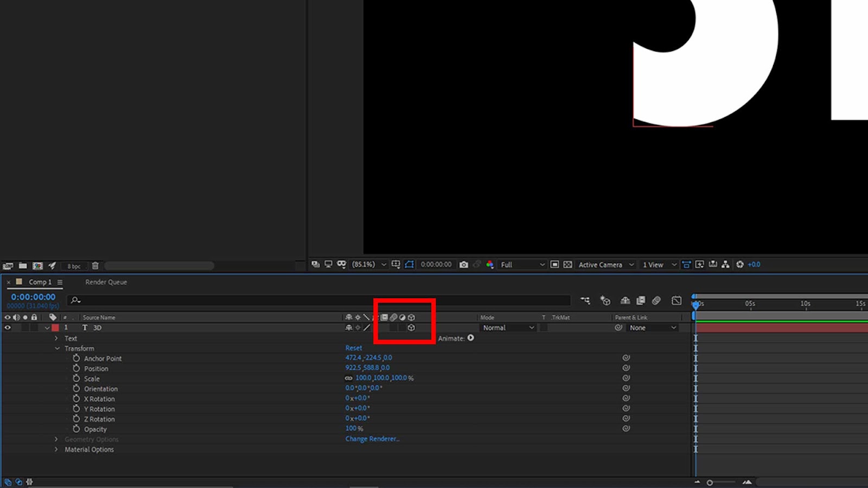Create a new folder in Project panel
This screenshot has height=488, width=868.
[x=23, y=266]
